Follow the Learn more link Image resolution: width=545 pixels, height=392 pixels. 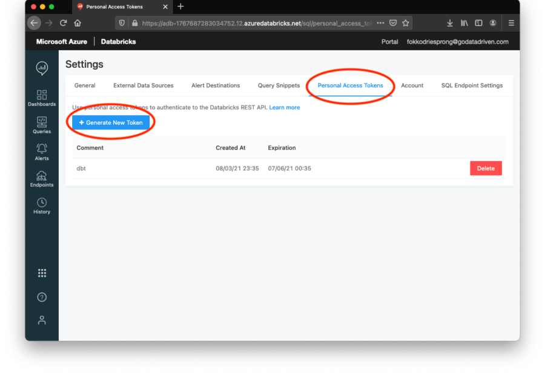tap(285, 107)
